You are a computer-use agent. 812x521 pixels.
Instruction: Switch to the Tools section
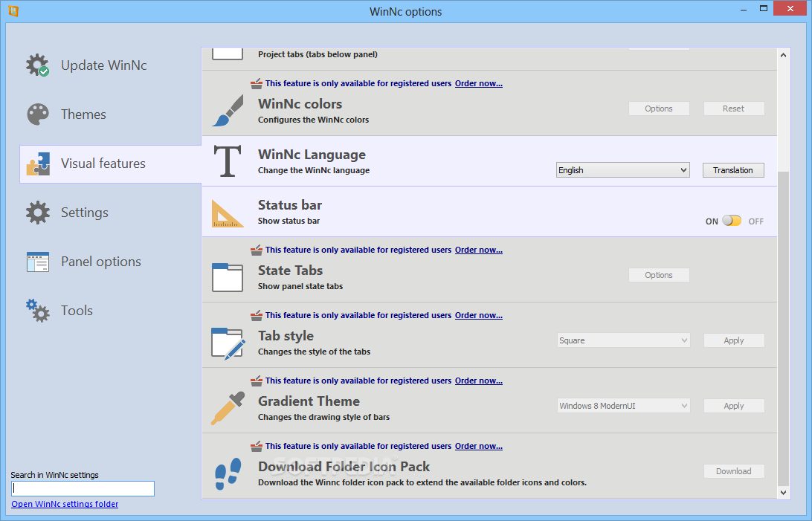(x=110, y=311)
